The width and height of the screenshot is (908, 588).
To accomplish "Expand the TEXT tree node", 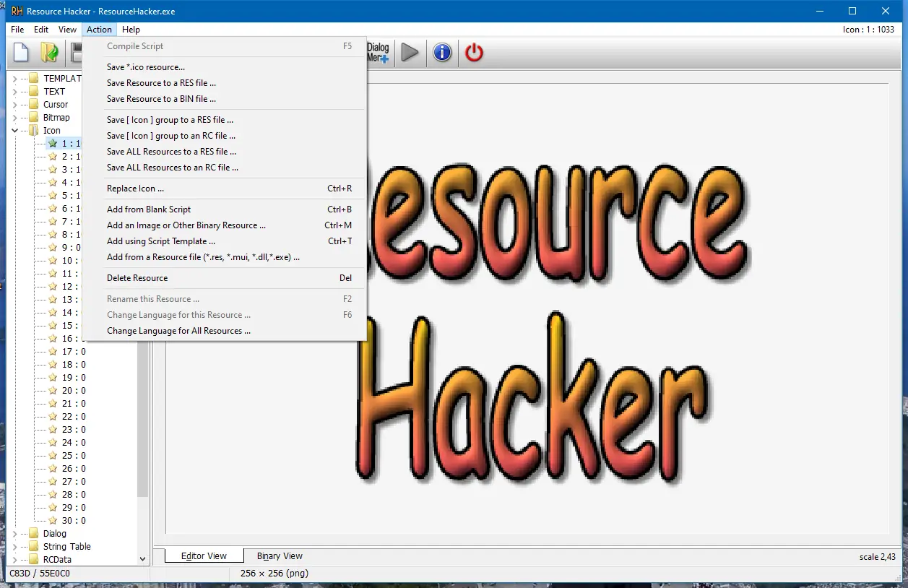I will (14, 92).
